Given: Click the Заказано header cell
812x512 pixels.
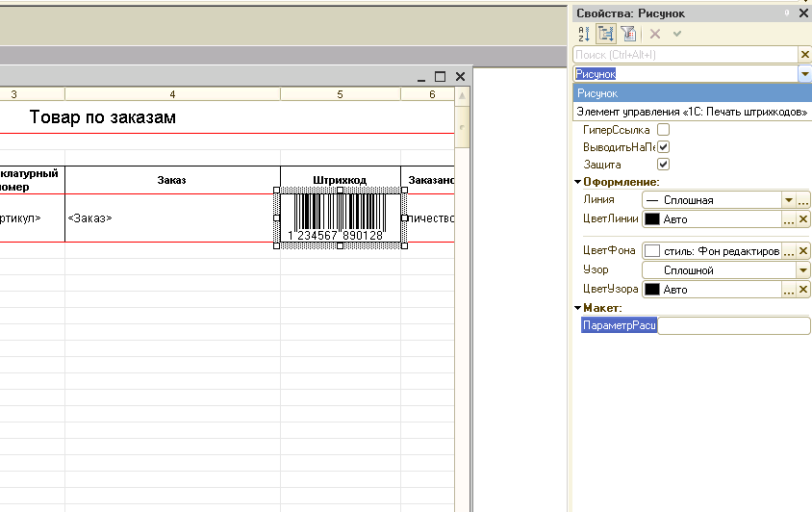Looking at the screenshot, I should (x=428, y=180).
